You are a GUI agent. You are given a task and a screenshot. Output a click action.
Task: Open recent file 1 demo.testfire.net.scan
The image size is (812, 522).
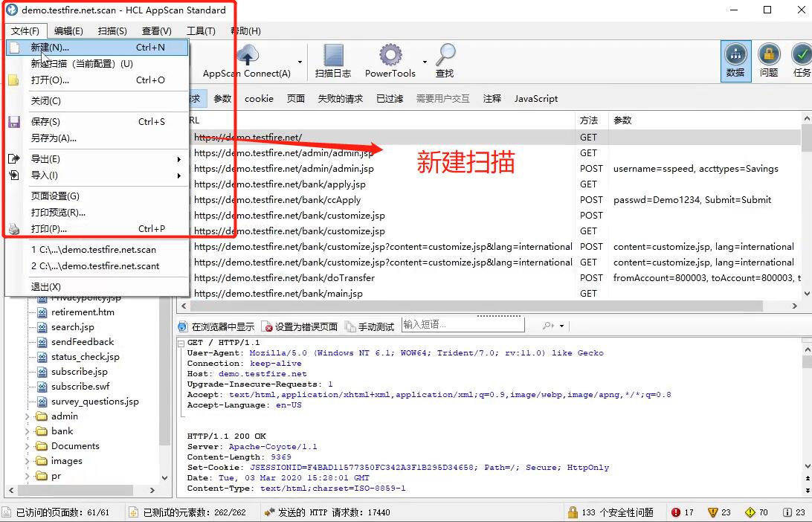coord(97,250)
